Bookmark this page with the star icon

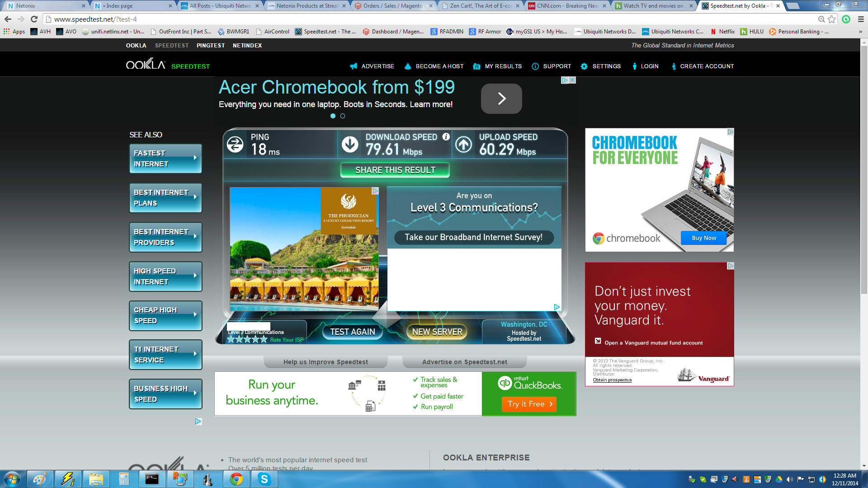pyautogui.click(x=832, y=19)
